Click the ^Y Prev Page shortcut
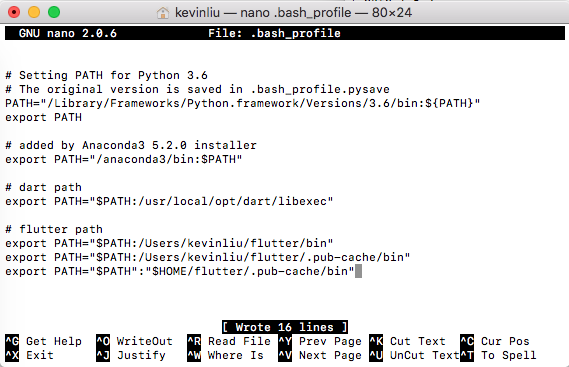Image resolution: width=569 pixels, height=367 pixels. tap(320, 341)
